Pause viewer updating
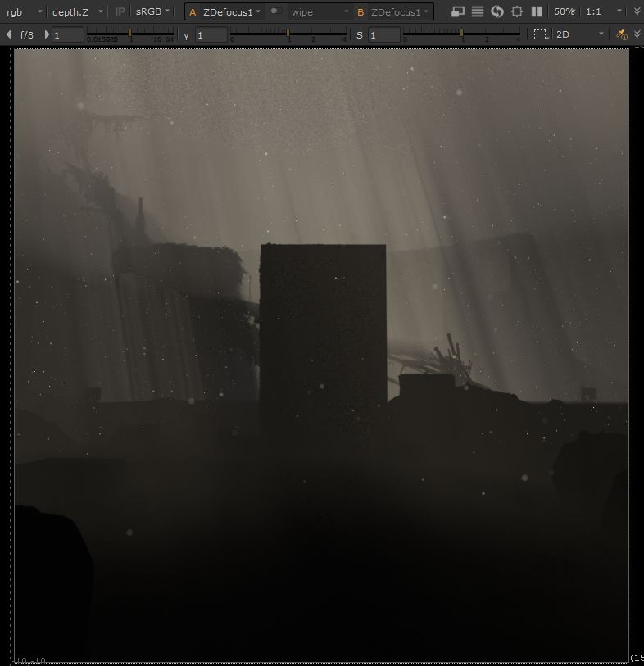 (537, 11)
